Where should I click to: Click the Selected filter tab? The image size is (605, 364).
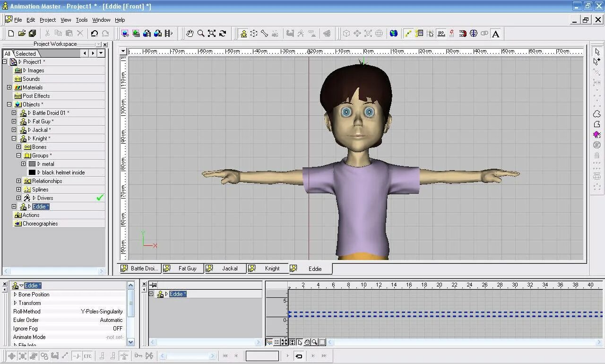26,53
